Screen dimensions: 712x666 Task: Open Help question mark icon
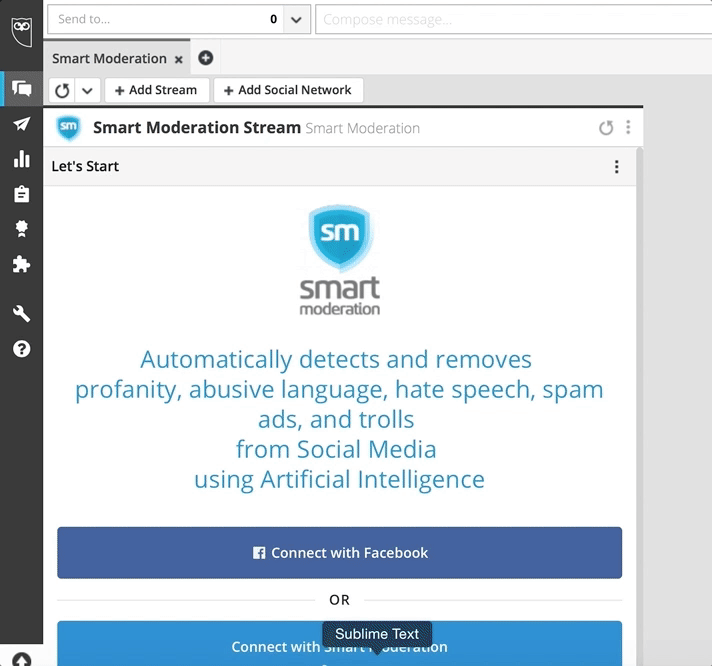[21, 349]
